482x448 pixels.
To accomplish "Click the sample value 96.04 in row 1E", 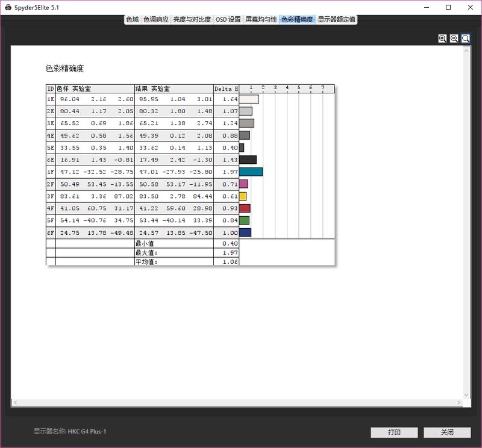I will 70,99.
